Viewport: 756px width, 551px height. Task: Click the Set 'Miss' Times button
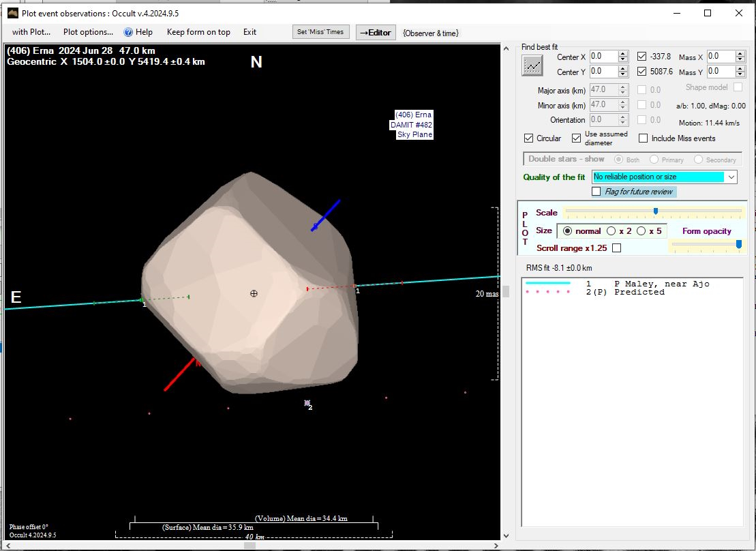click(322, 32)
